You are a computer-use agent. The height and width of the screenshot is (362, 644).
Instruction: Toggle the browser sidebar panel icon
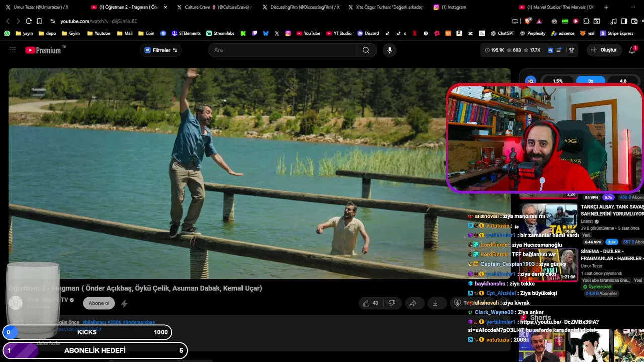624,21
